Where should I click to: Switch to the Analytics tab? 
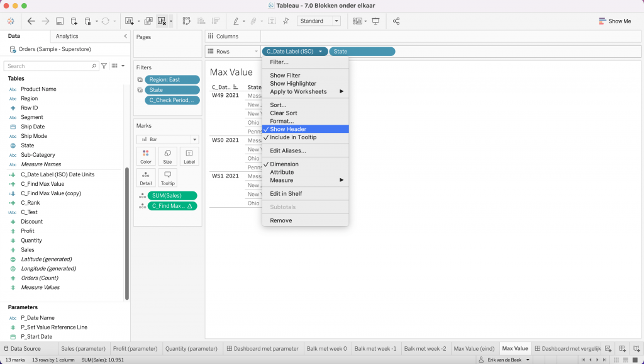coord(67,37)
